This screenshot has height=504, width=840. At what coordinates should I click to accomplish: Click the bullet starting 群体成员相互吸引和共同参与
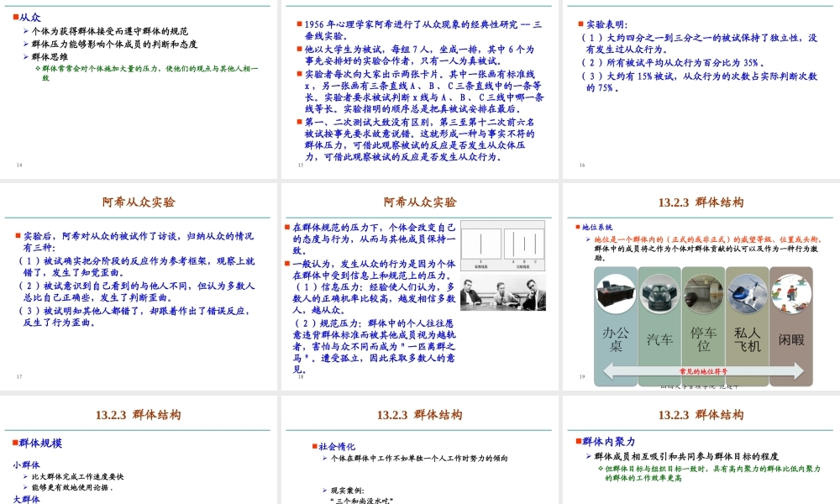(686, 456)
